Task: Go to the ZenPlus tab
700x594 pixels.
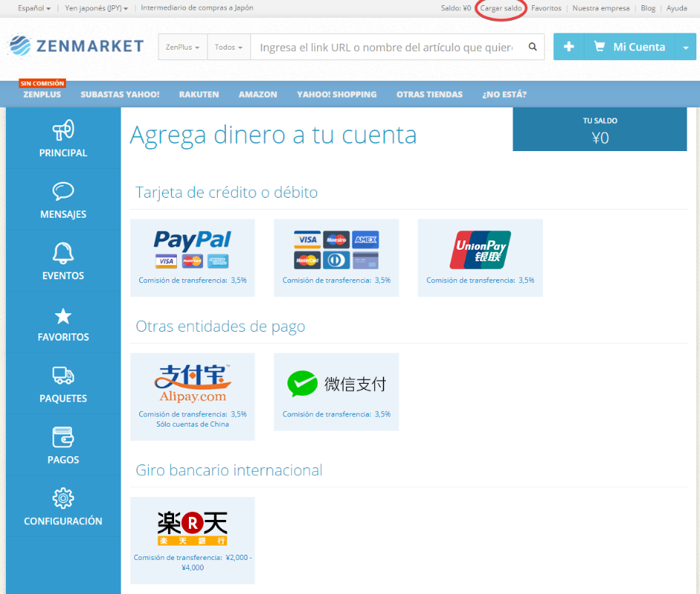Action: [x=42, y=94]
